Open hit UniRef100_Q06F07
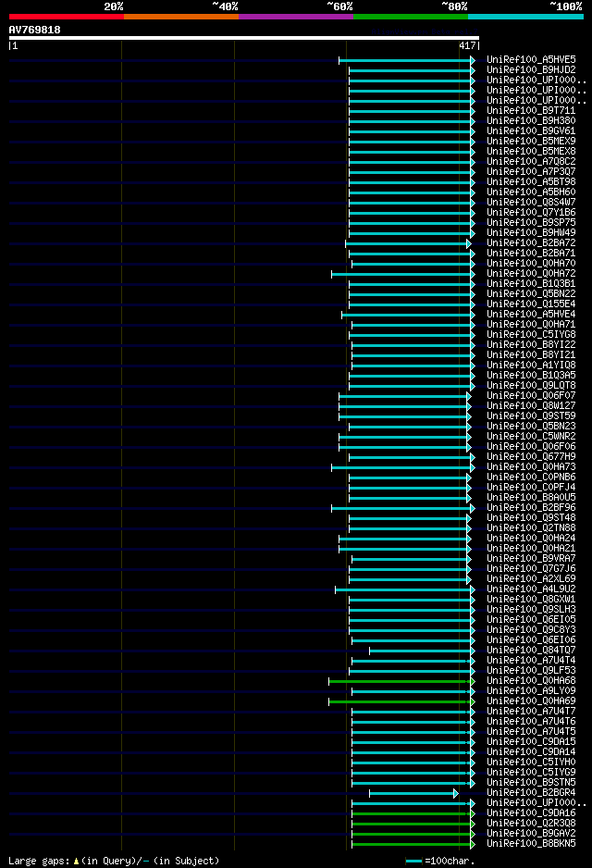The image size is (592, 868). coord(531,396)
